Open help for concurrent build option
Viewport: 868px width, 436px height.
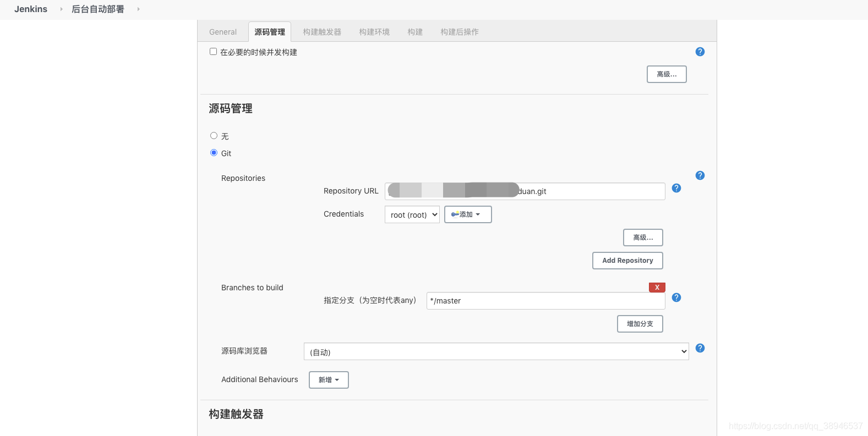(700, 52)
